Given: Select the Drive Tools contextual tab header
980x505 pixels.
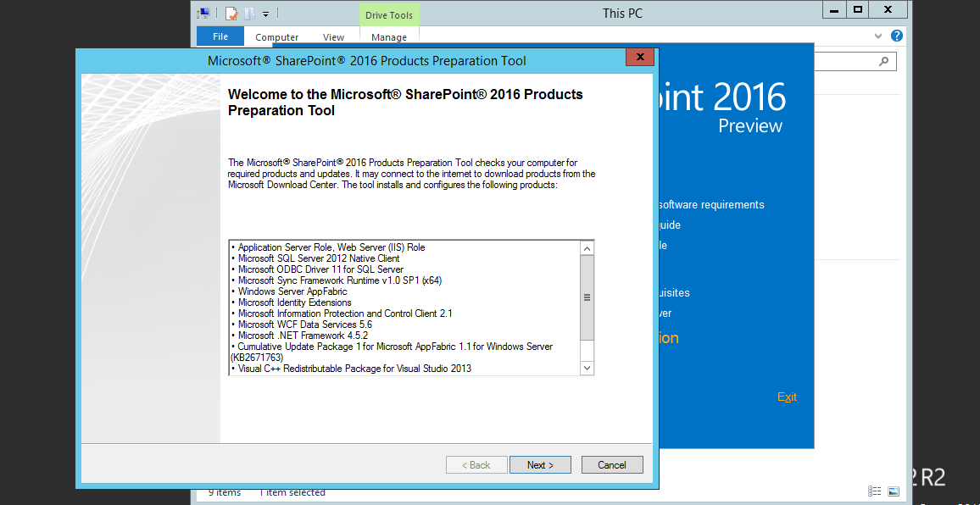Looking at the screenshot, I should point(389,15).
